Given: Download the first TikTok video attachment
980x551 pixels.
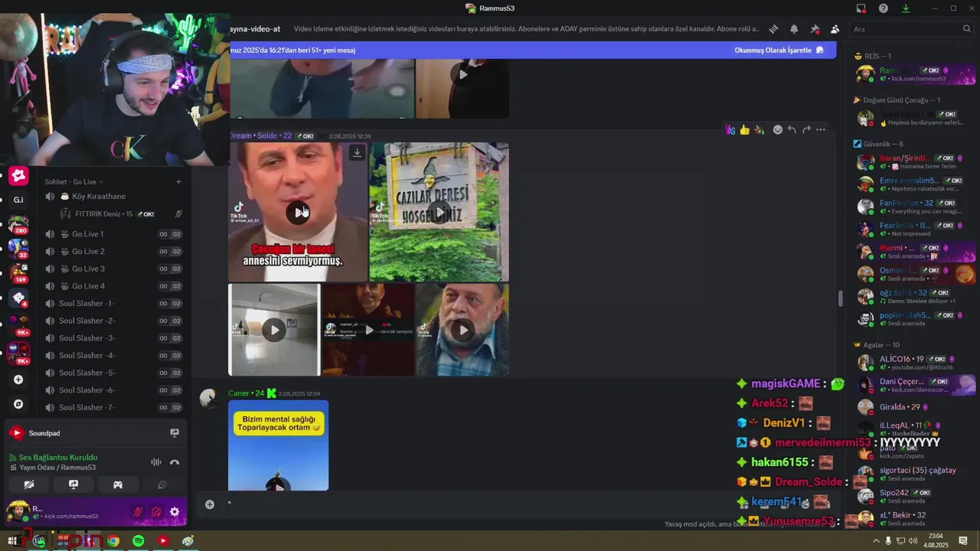Looking at the screenshot, I should pos(357,153).
